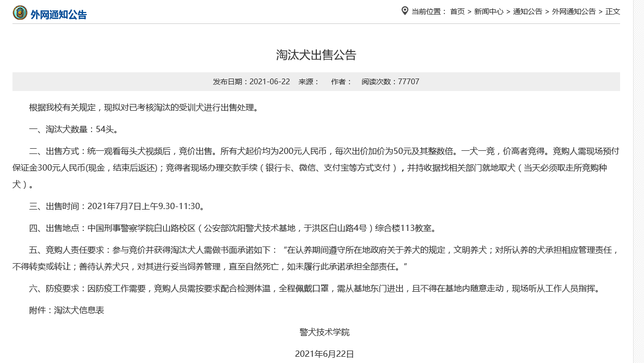
Task: Click the 根据我校有关规定 opening paragraph
Action: tap(144, 108)
